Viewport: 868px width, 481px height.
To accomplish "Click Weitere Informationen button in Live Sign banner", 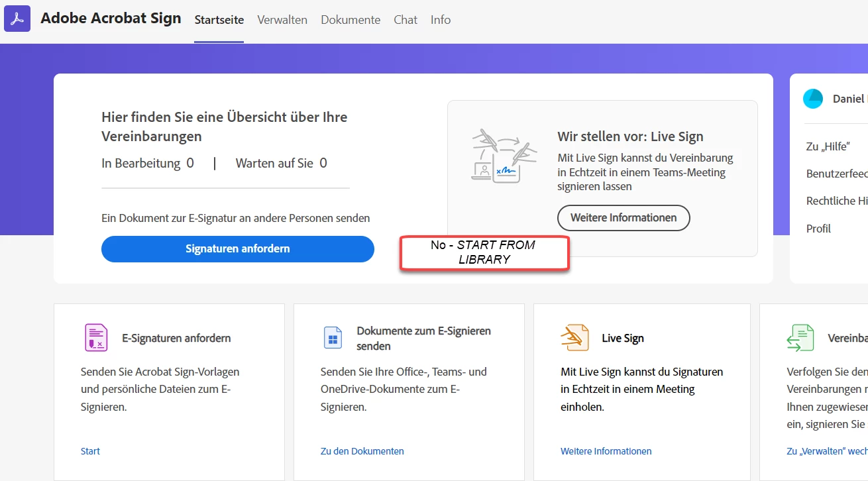I will [x=624, y=218].
